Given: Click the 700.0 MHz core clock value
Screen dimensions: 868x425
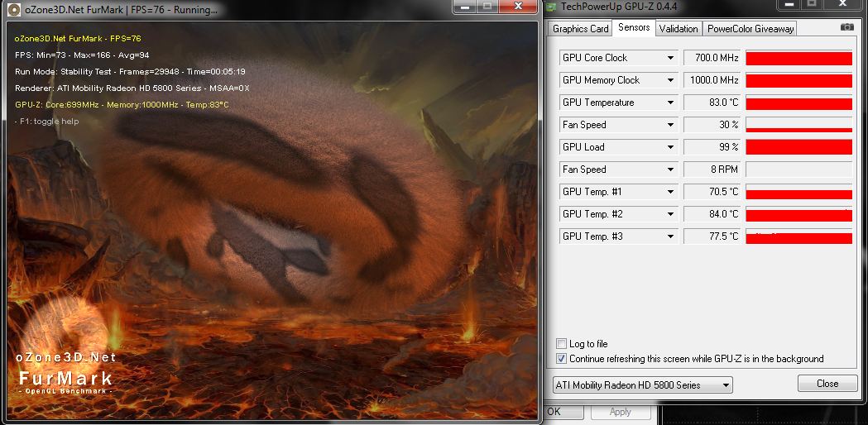Looking at the screenshot, I should pyautogui.click(x=712, y=58).
